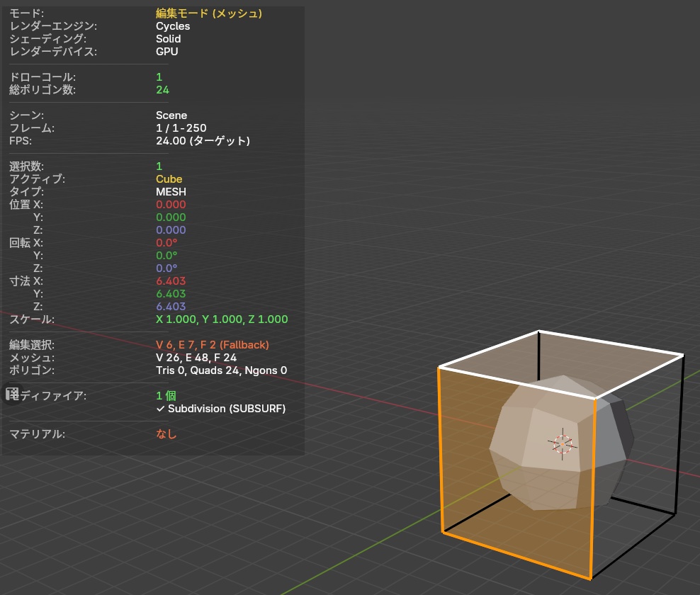Click the modifier count 1 個

166,396
